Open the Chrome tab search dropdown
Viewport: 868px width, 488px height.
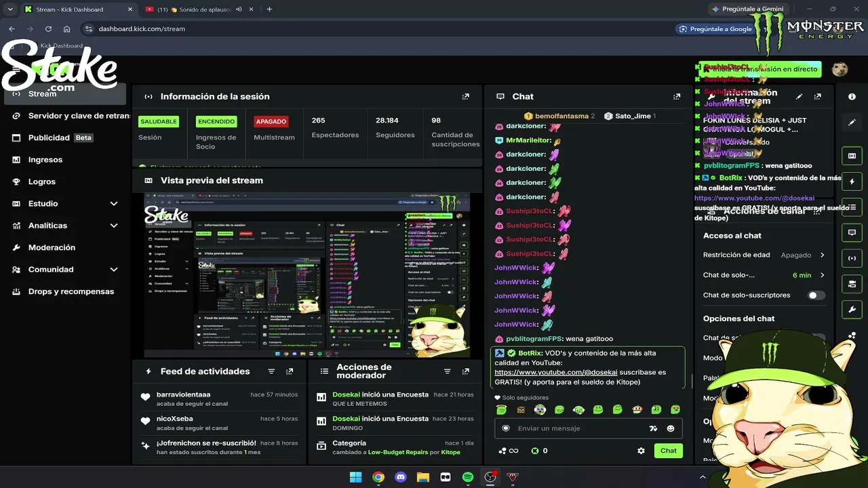[x=10, y=9]
